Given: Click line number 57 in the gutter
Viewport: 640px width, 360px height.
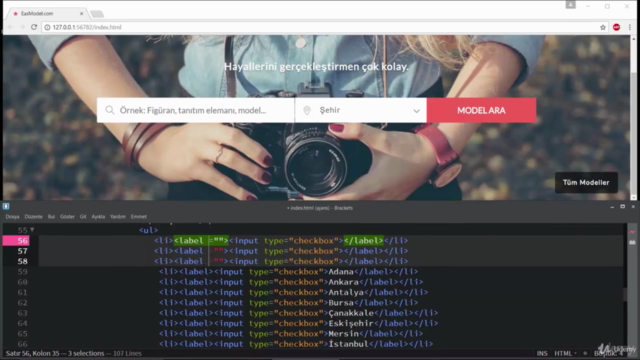Looking at the screenshot, I should click(22, 251).
